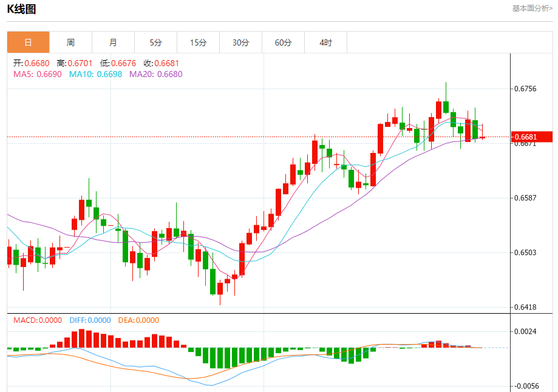Click the DIFF value label
This screenshot has width=558, height=392.
coord(90,320)
